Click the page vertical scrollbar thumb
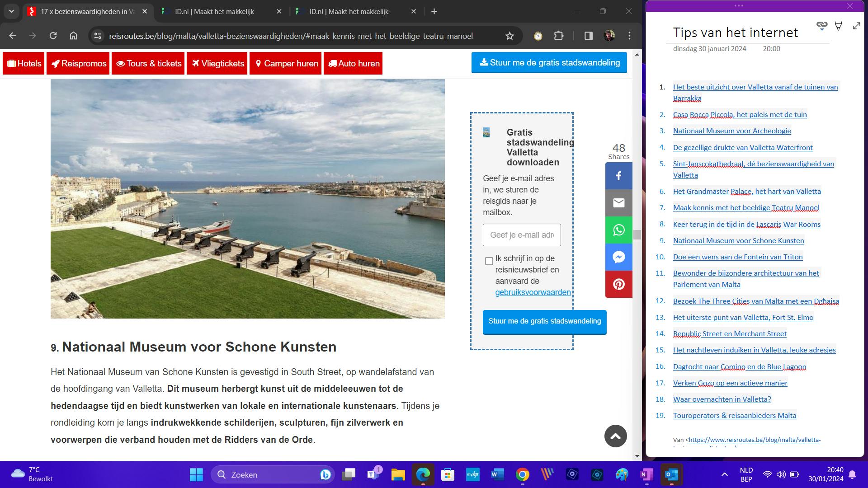Viewport: 868px width, 488px height. click(637, 235)
